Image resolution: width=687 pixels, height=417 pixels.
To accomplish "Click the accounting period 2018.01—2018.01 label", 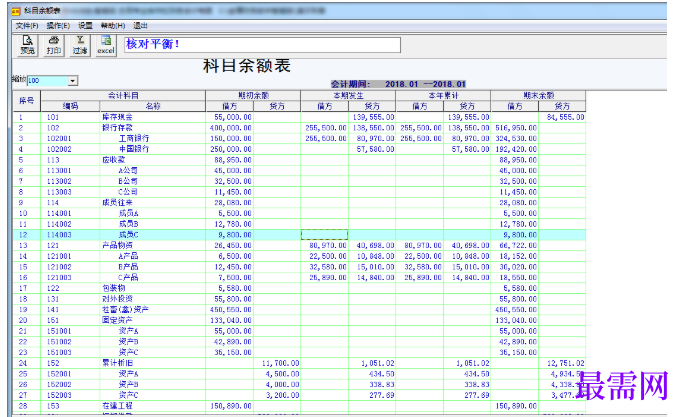I will pos(398,84).
